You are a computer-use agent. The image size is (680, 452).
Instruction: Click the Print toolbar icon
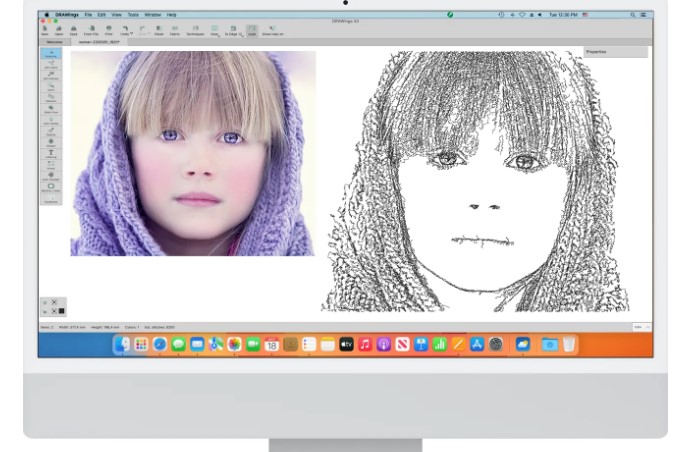pos(109,30)
